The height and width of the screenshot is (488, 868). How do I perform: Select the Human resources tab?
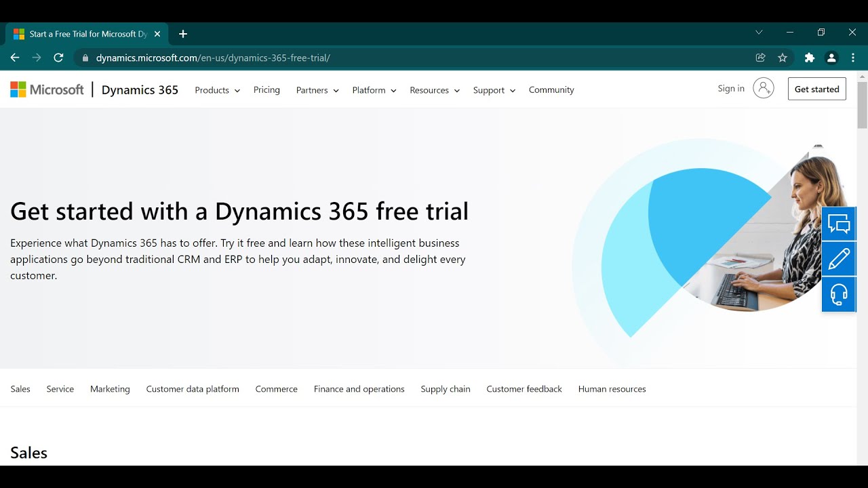(612, 389)
